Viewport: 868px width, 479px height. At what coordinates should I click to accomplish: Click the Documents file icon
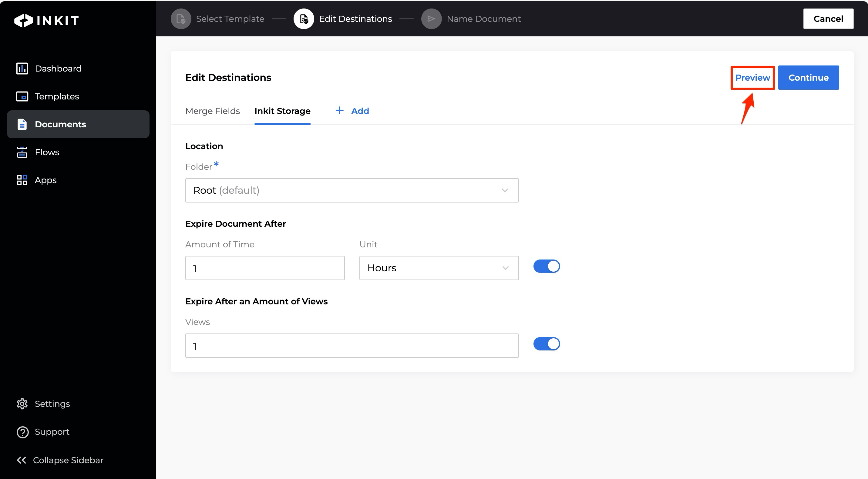point(22,124)
